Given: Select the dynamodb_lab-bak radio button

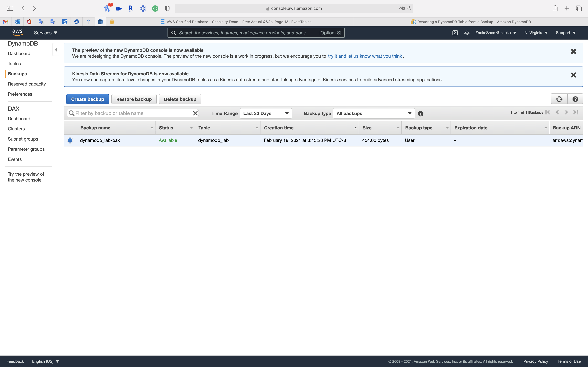Looking at the screenshot, I should 70,140.
